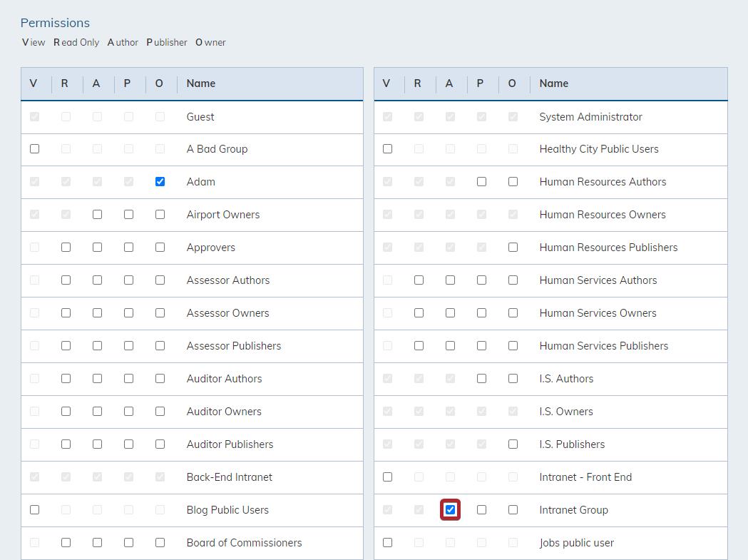
Task: Enable Owner for Board of Commissioners
Action: point(160,543)
